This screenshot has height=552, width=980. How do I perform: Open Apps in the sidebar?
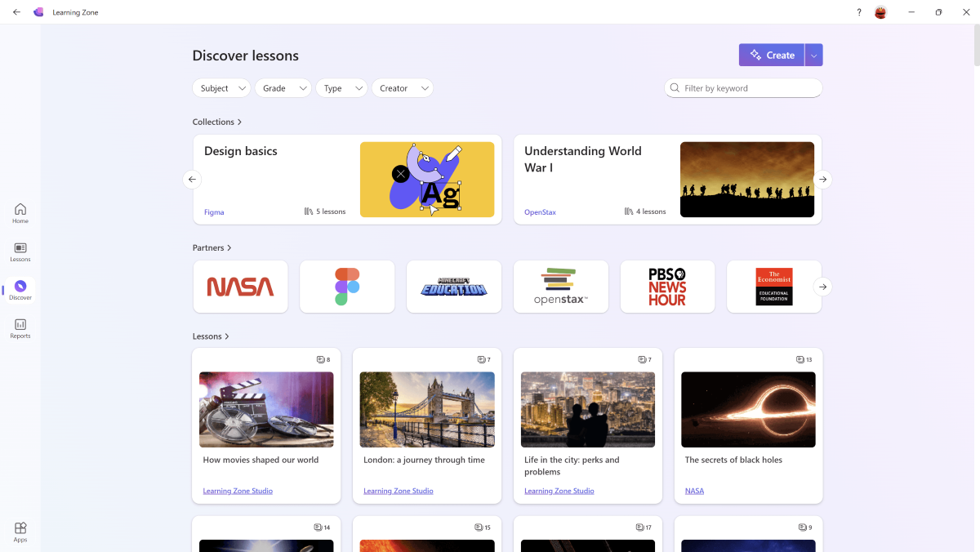coord(20,532)
